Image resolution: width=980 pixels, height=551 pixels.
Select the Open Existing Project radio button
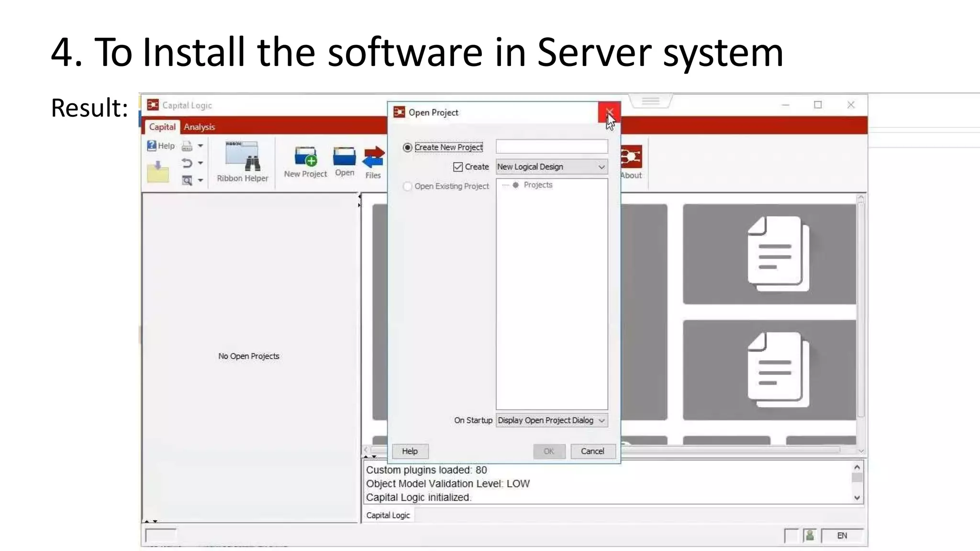(x=407, y=186)
